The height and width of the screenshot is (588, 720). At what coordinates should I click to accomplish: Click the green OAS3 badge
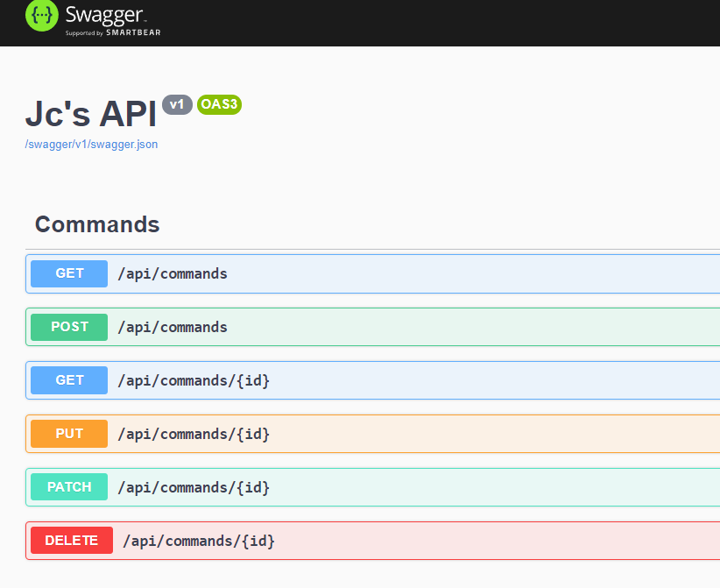(219, 104)
